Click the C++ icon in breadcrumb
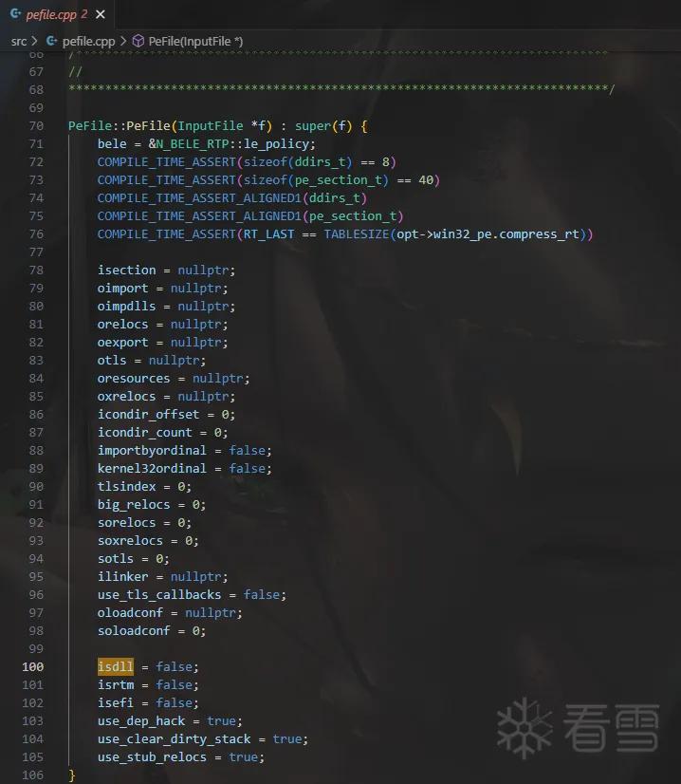This screenshot has width=681, height=784. pos(51,41)
